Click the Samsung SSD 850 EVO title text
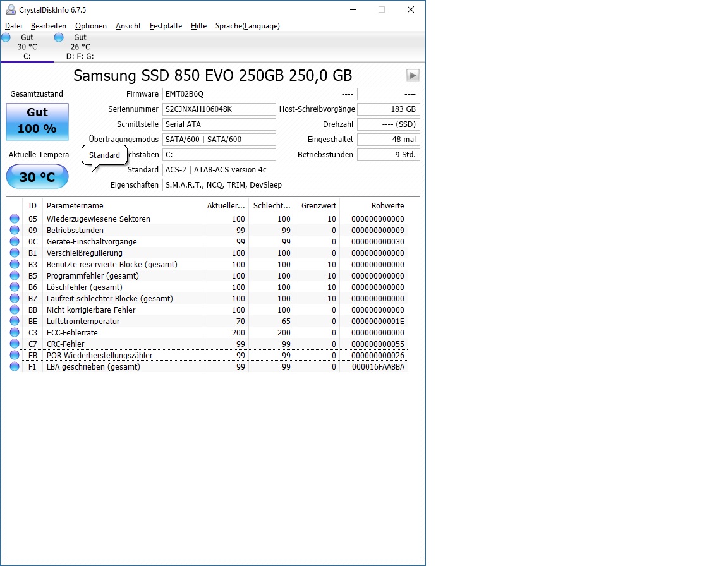This screenshot has height=566, width=728. [212, 75]
